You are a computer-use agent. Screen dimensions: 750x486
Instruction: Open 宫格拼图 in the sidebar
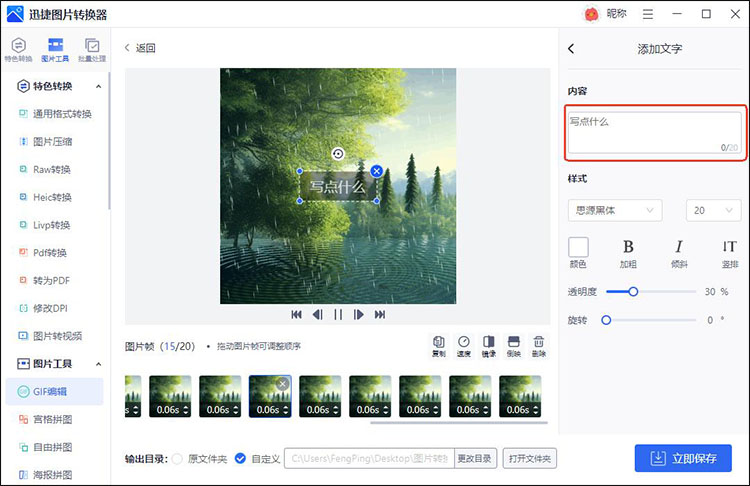45,420
